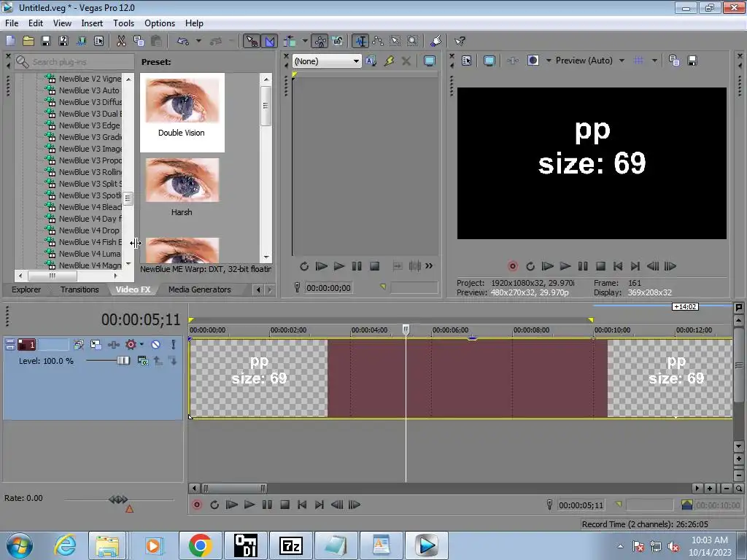
Task: Switch to the Transitions tab
Action: point(80,289)
